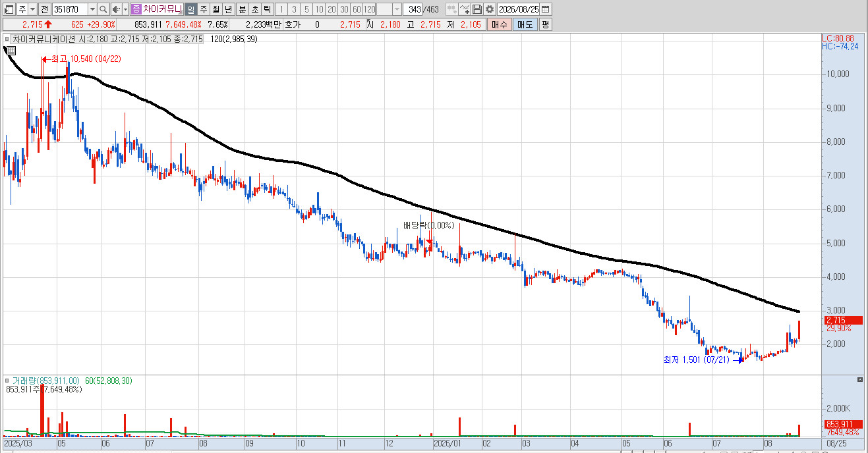Click the 120 moving average label
The image size is (868, 453).
click(x=234, y=39)
